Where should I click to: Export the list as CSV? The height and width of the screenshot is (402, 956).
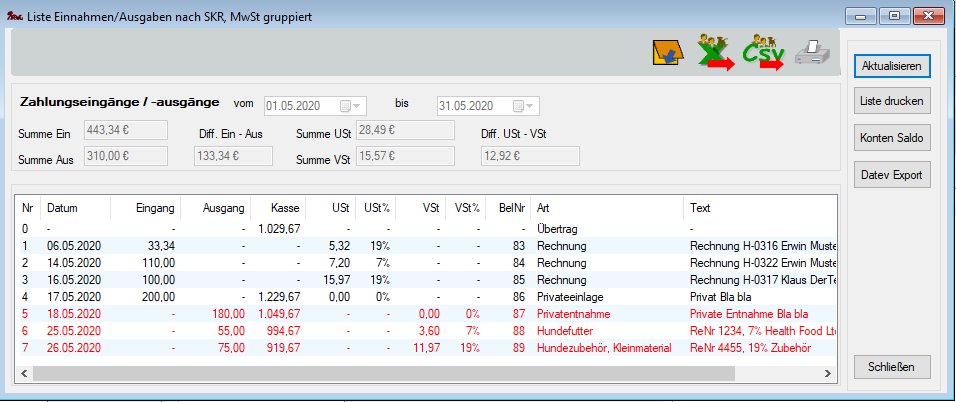(x=763, y=51)
